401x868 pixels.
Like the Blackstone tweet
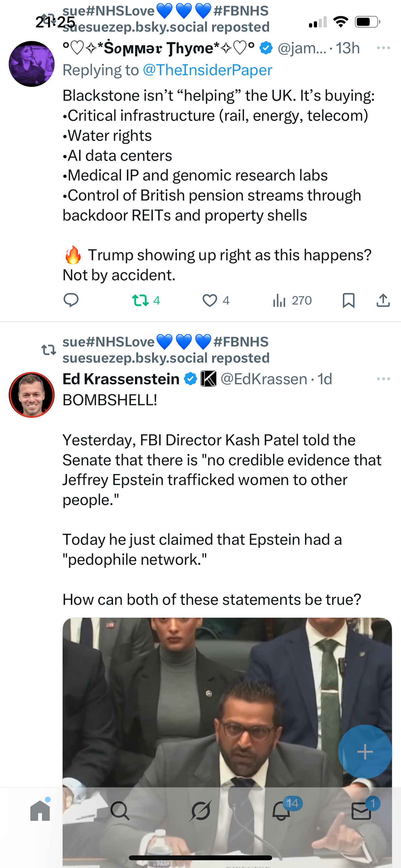[x=210, y=300]
